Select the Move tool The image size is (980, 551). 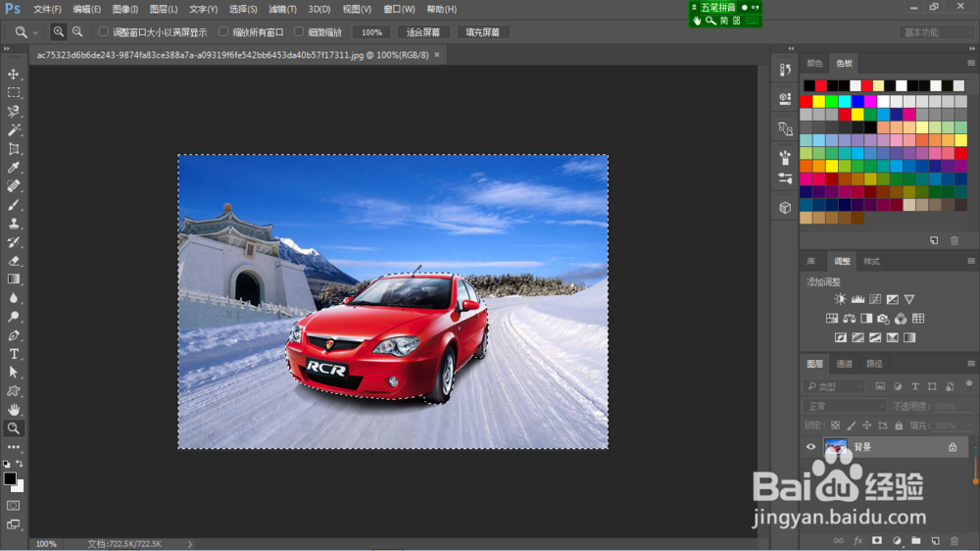(13, 75)
